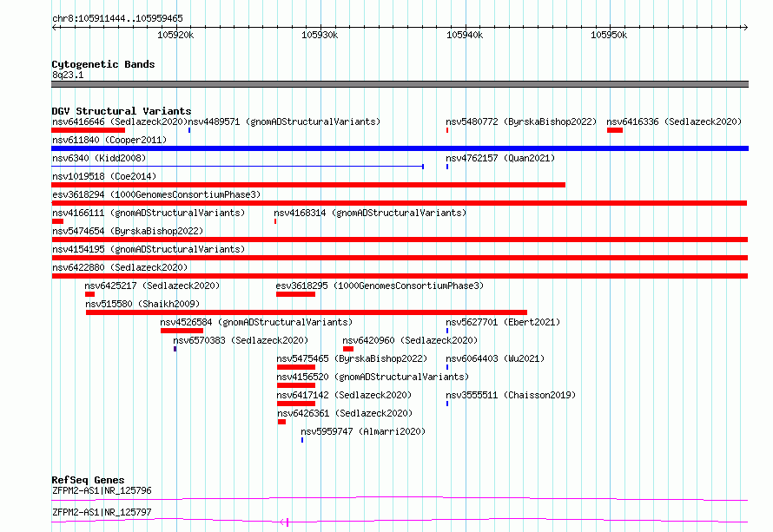773x532 pixels.
Task: Click the nsv3555511 (Chaisson2019) label
Action: [511, 395]
